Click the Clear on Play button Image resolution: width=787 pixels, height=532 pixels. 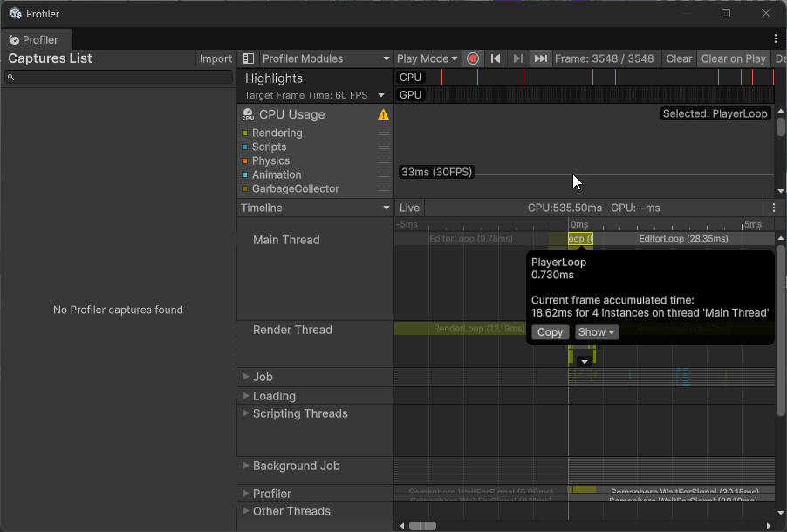click(x=733, y=58)
